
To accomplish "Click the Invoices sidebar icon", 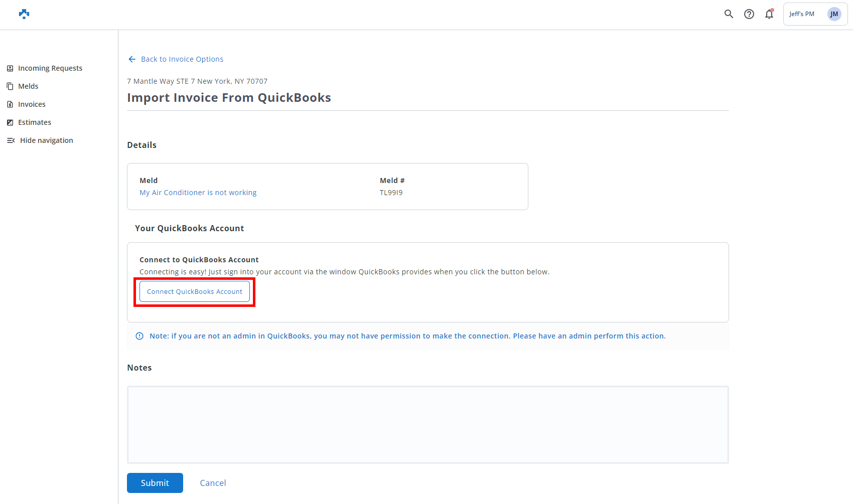I will point(10,104).
